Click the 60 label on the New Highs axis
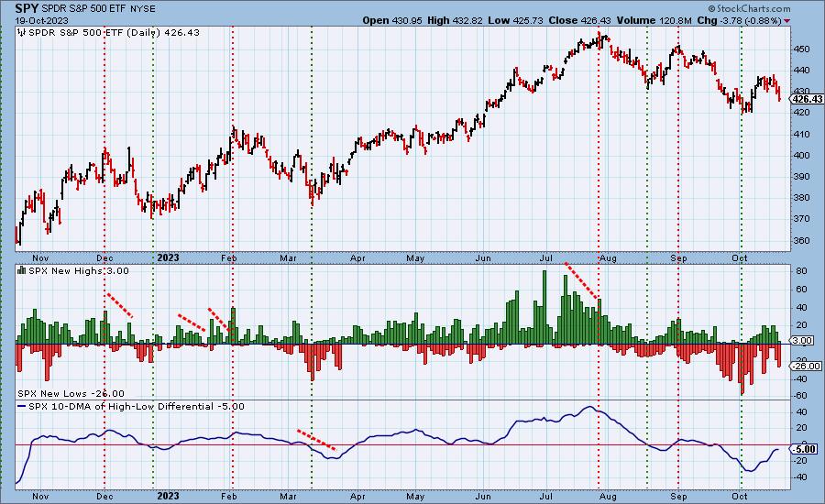 (x=801, y=290)
